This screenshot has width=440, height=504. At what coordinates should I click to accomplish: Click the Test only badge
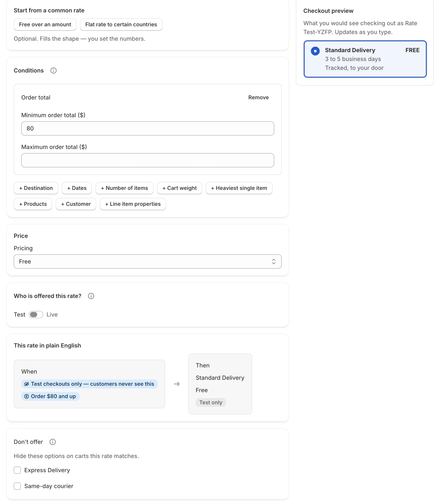coord(211,403)
